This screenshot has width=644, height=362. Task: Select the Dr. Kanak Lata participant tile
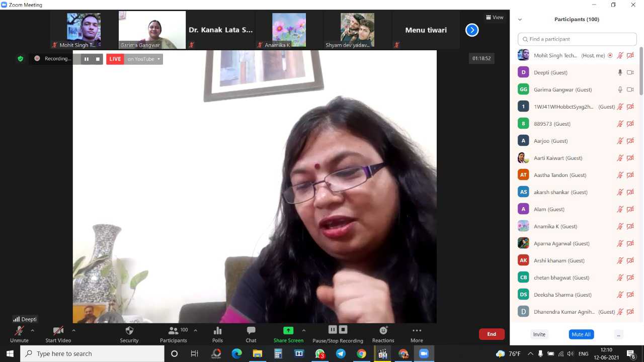(220, 30)
